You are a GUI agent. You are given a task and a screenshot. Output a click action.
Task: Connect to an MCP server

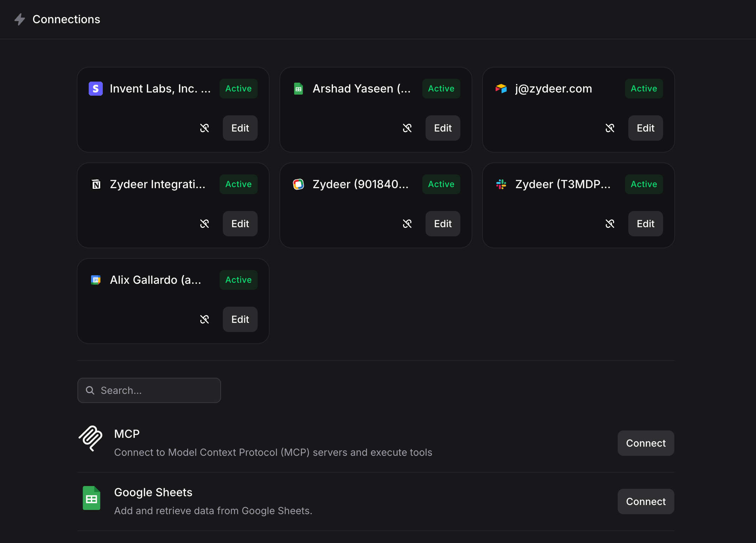pyautogui.click(x=645, y=443)
